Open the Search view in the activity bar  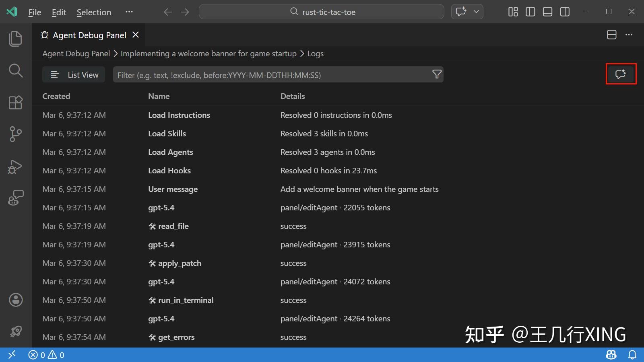point(16,70)
